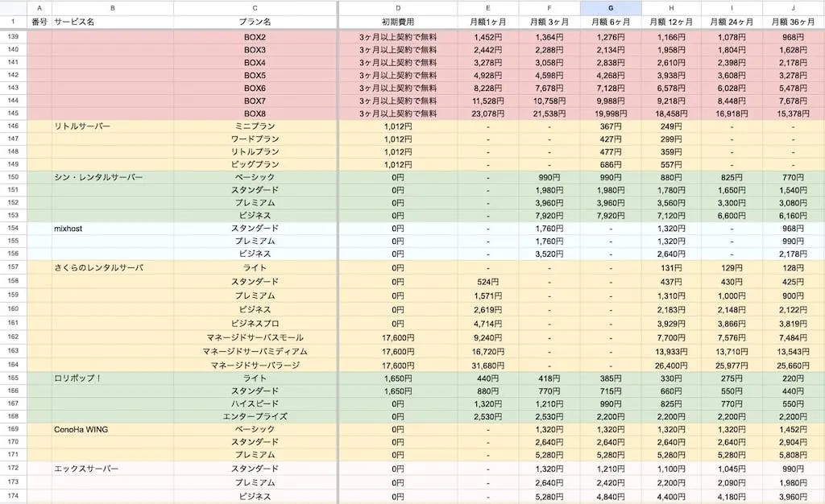The height and width of the screenshot is (504, 825).
Task: Select the '25,660円' cell
Action: point(793,365)
